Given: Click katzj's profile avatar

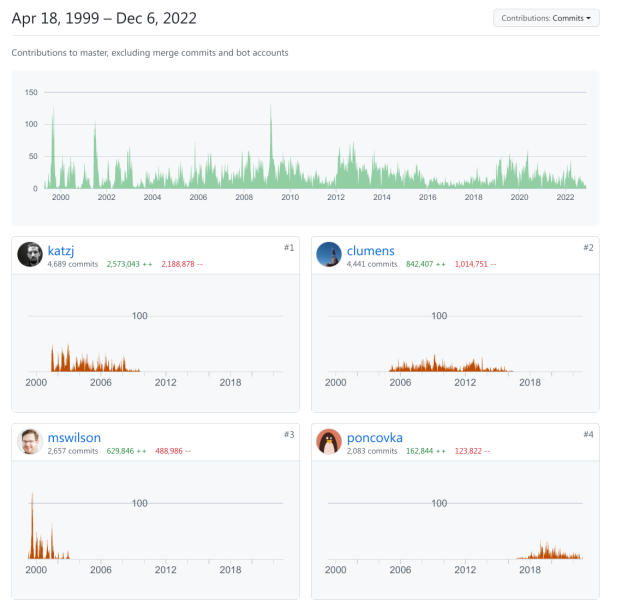Looking at the screenshot, I should (30, 255).
